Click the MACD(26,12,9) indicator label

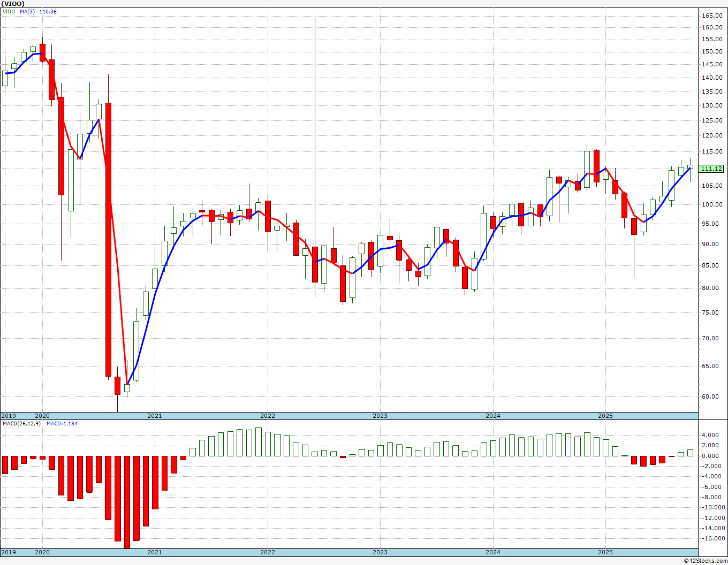coord(22,423)
